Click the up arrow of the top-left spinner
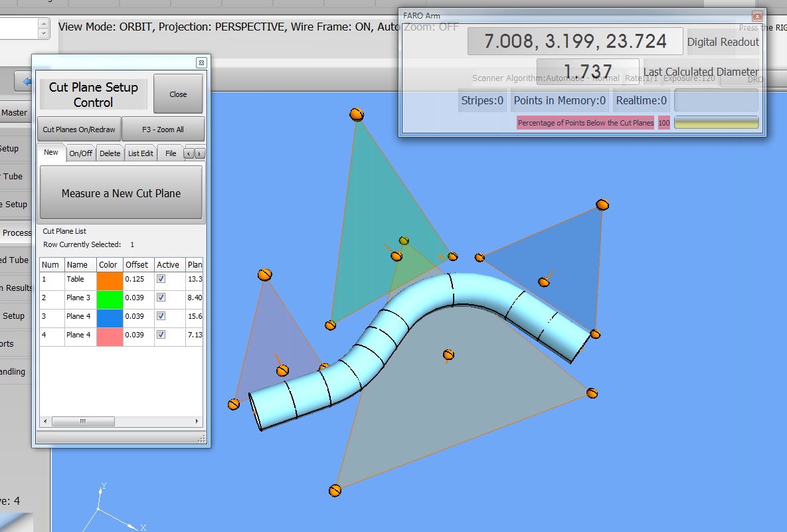 tap(44, 23)
